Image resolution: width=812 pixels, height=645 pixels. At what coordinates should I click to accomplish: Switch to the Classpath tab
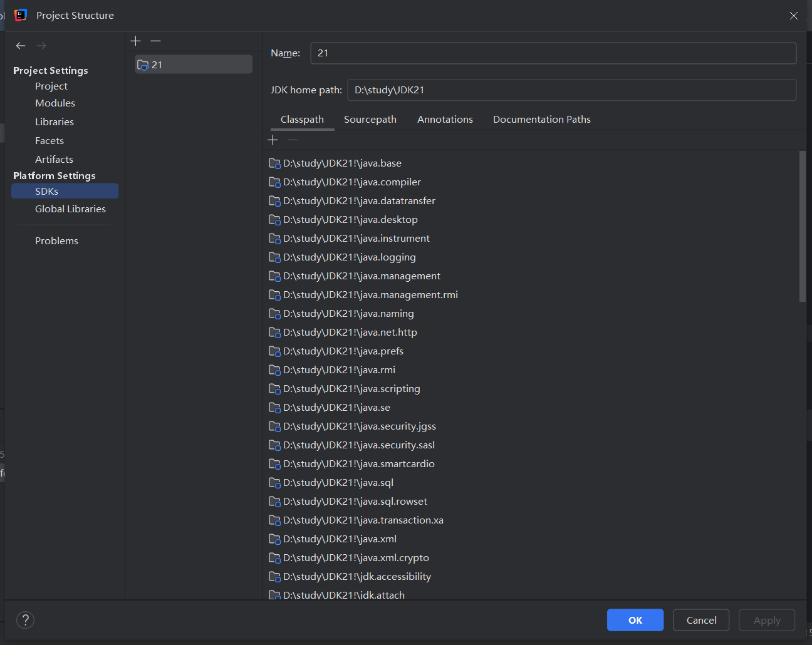tap(302, 119)
